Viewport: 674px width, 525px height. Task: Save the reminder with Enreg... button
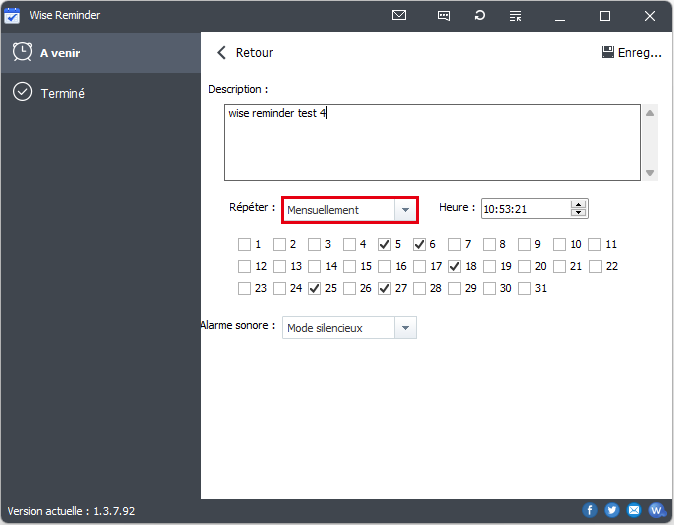[x=631, y=52]
